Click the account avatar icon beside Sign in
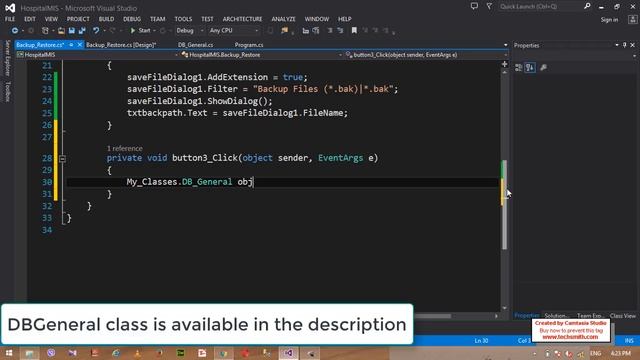 click(632, 19)
